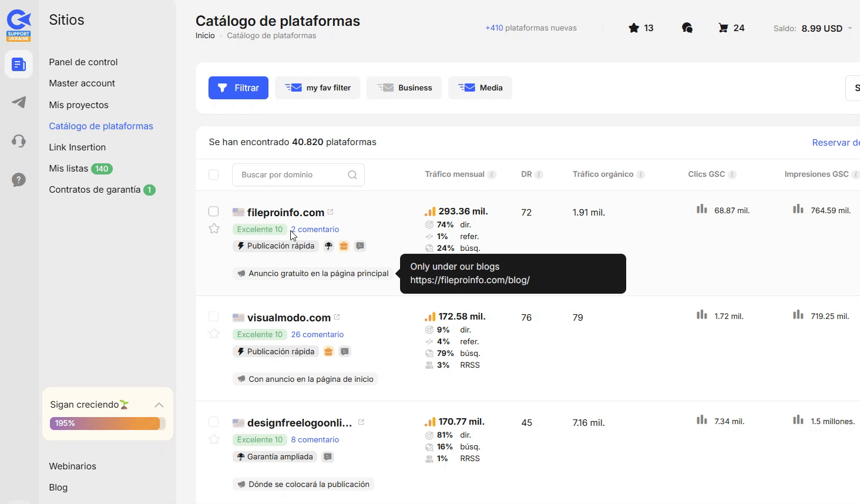Click the Telegram paper plane sidebar icon
This screenshot has width=860, height=504.
click(x=19, y=102)
